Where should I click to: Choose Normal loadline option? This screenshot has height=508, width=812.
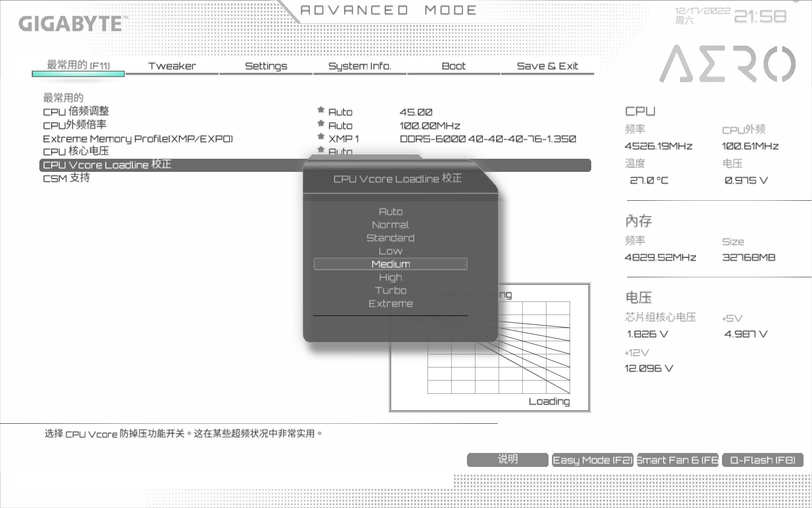click(x=390, y=225)
